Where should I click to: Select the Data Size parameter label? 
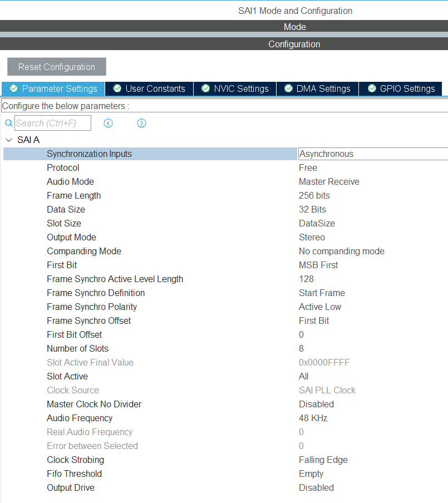[66, 209]
